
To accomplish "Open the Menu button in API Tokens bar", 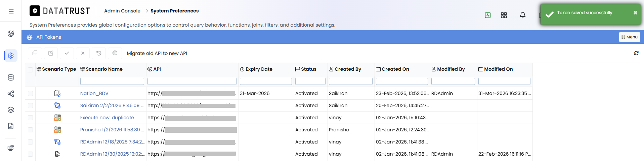I will click(630, 37).
